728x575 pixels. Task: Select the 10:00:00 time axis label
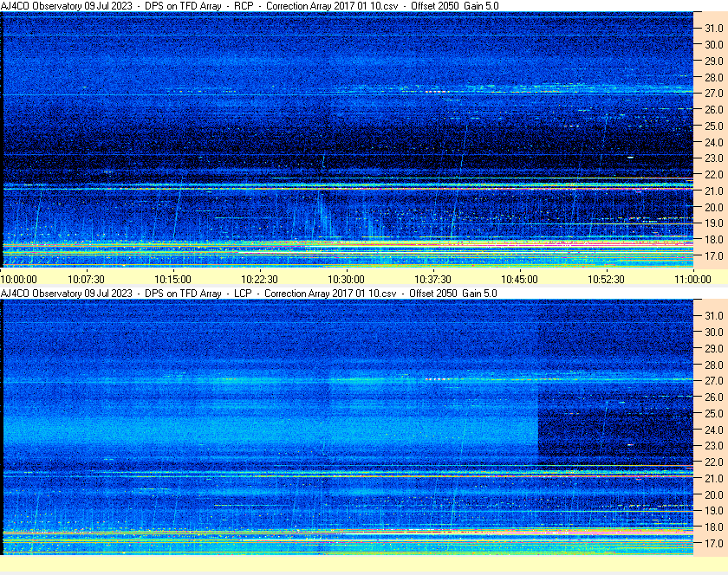pos(18,280)
